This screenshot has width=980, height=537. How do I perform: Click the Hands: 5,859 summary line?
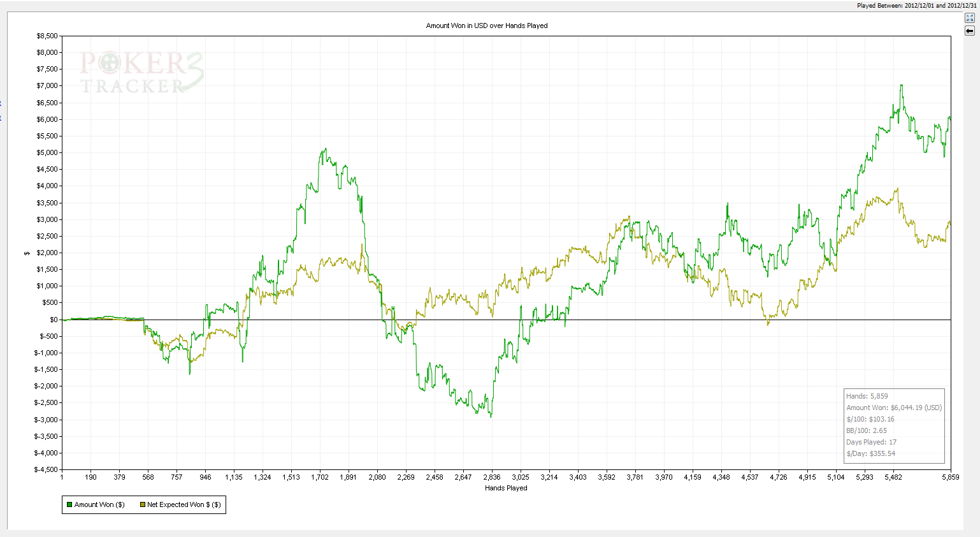click(867, 396)
